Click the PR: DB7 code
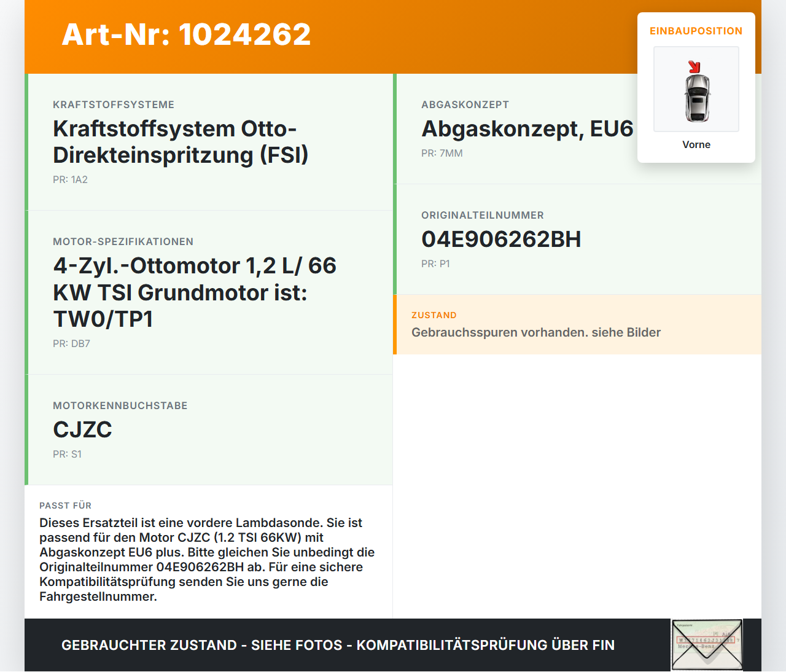 (71, 343)
